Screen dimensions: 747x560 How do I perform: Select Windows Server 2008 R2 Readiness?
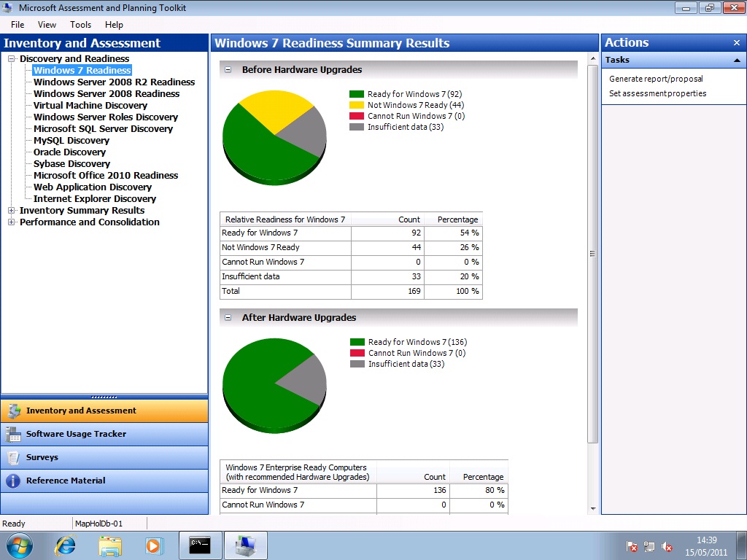pyautogui.click(x=114, y=82)
